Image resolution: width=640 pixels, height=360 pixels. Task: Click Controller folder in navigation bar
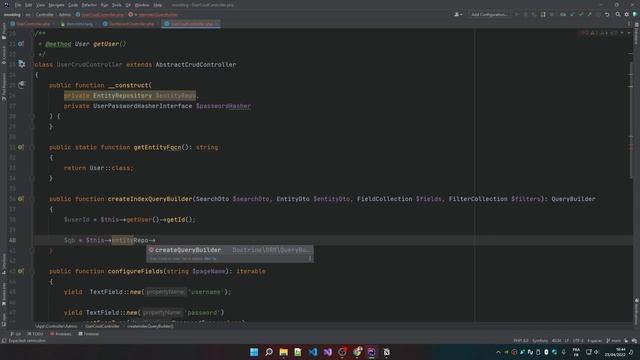[44, 15]
